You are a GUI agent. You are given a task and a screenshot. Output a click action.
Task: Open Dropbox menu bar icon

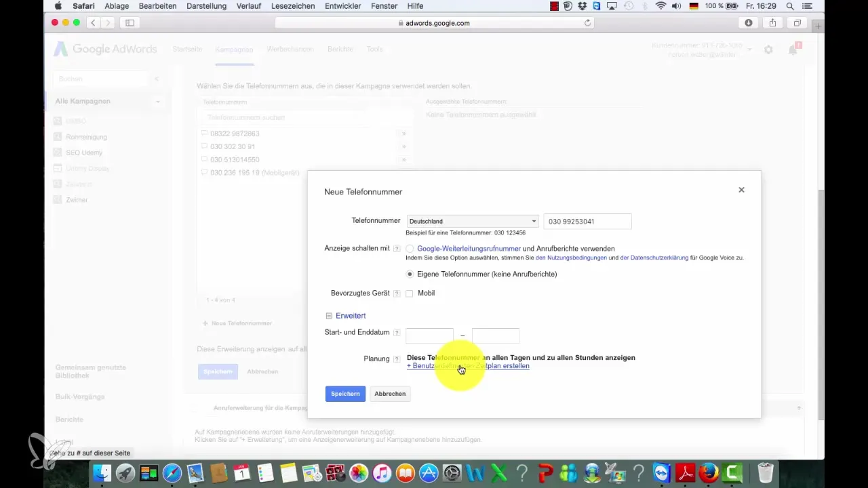coord(584,6)
